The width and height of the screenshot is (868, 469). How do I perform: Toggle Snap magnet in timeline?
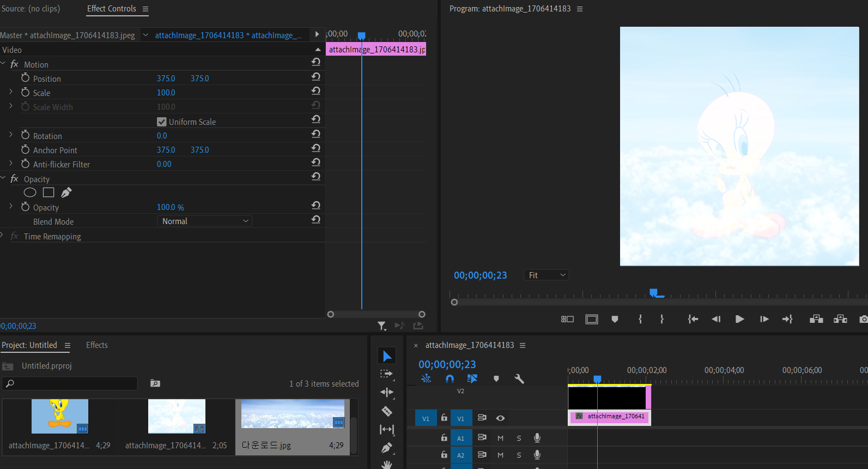click(x=450, y=378)
